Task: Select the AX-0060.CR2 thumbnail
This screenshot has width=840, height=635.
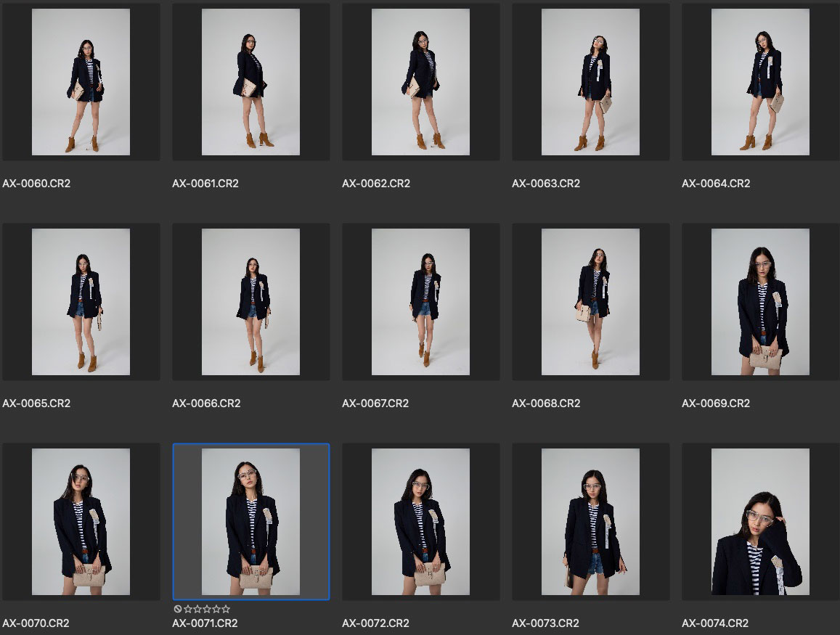Action: coord(81,82)
